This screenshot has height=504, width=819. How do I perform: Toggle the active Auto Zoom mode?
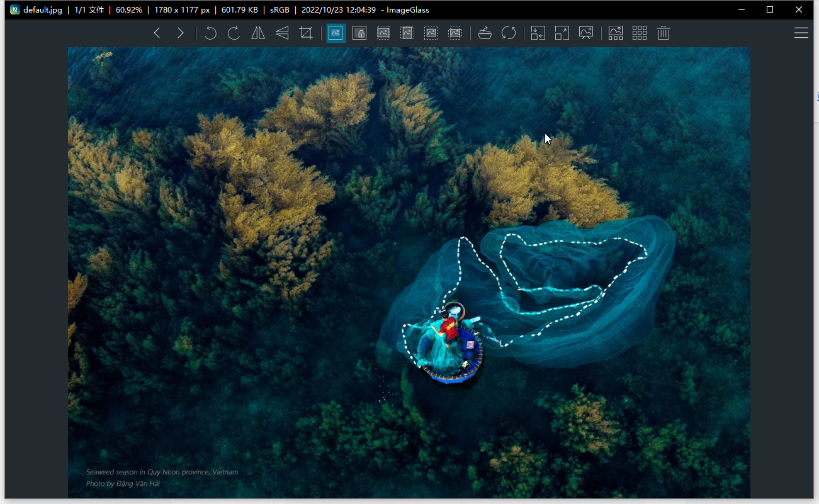(x=336, y=33)
